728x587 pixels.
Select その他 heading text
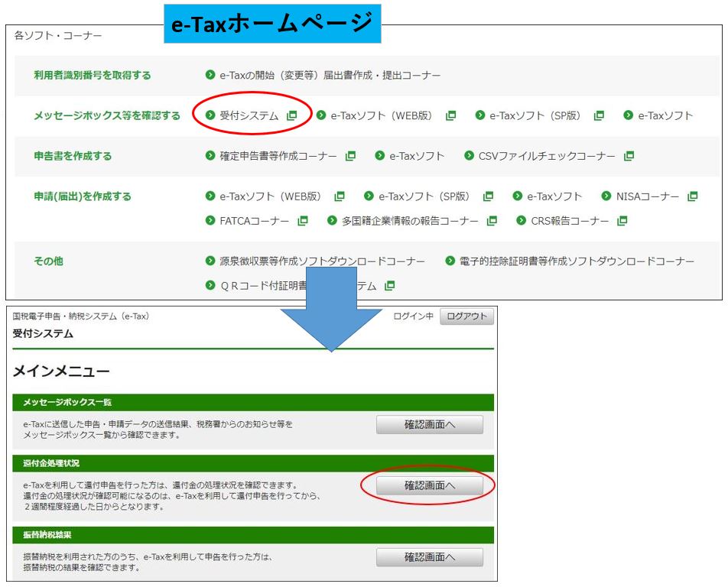coord(48,261)
